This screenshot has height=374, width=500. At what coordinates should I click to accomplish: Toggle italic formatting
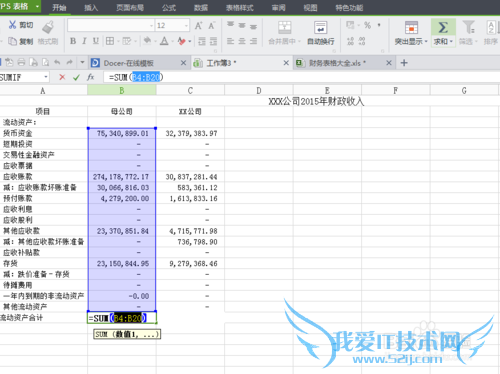coord(84,41)
